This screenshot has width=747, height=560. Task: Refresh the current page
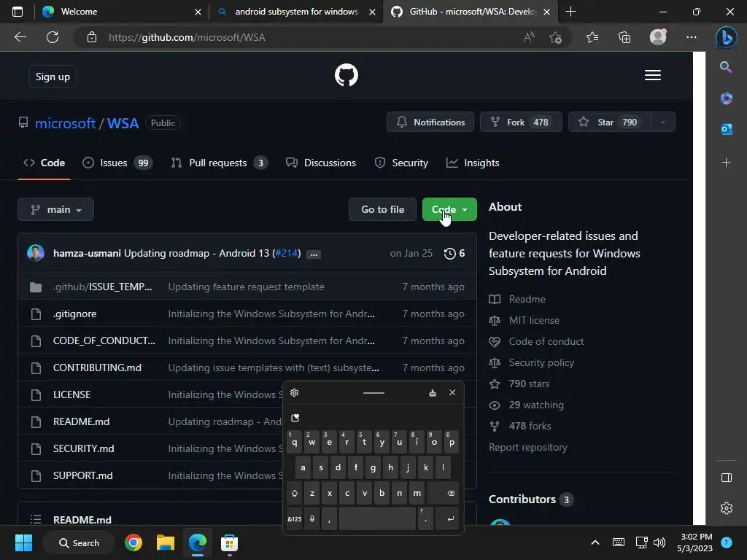(x=53, y=37)
